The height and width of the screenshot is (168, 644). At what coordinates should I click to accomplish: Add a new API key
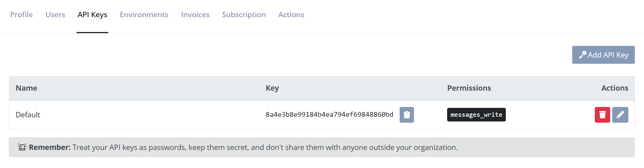coord(603,55)
